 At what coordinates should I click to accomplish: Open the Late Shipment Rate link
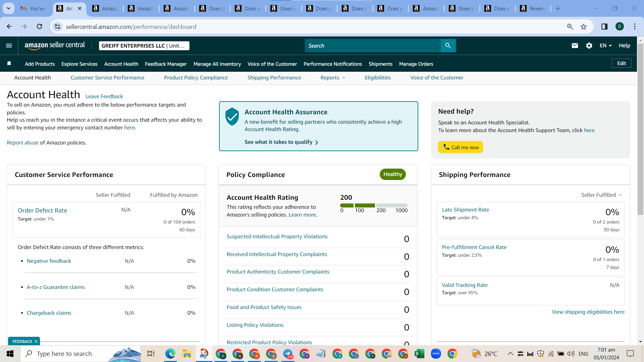[x=465, y=210]
